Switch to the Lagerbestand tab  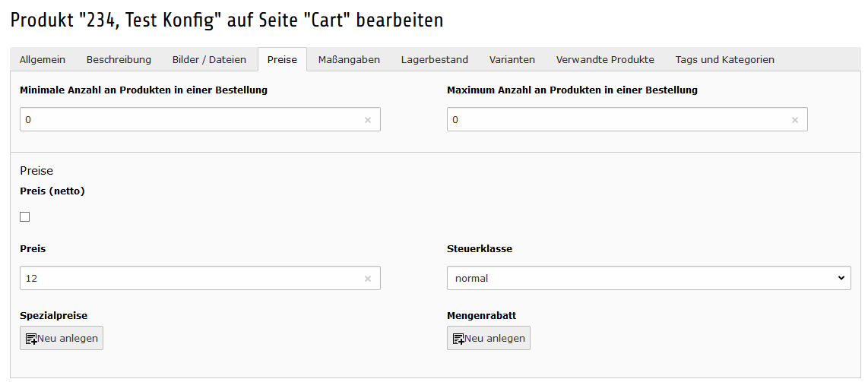point(435,60)
